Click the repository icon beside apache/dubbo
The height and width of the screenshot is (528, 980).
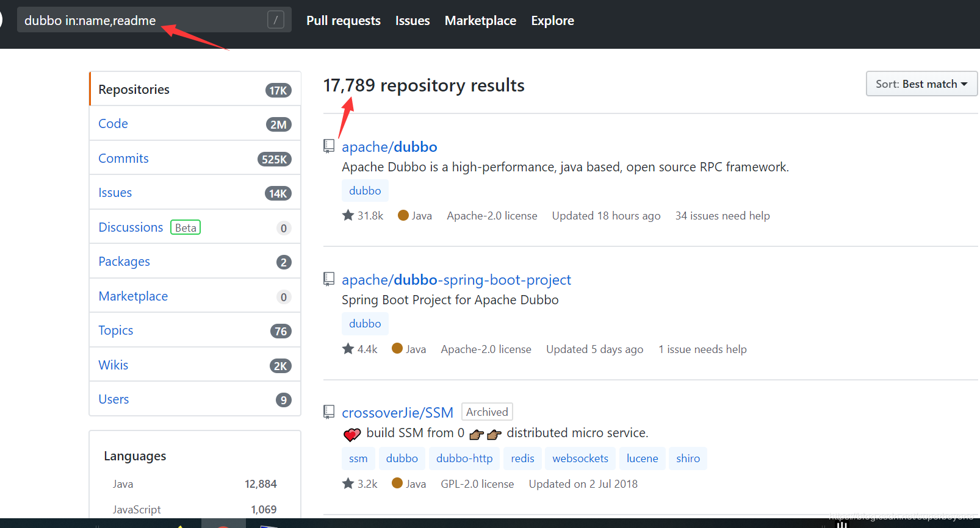329,146
